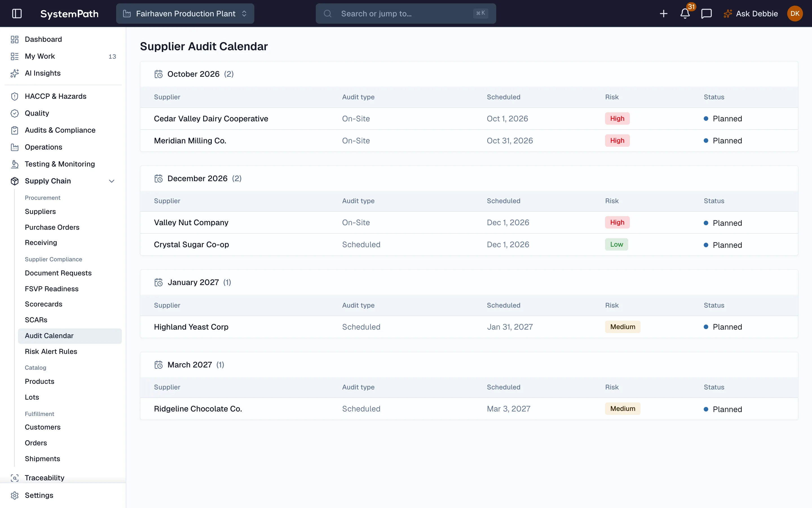
Task: Click the Operations factory icon
Action: (14, 147)
